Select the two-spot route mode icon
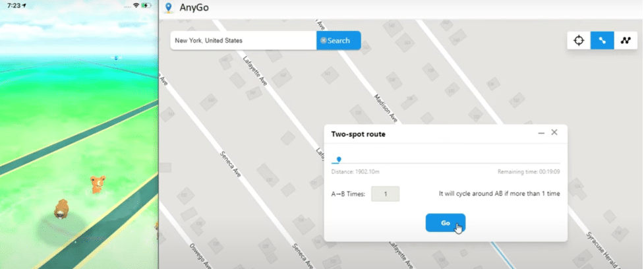The height and width of the screenshot is (269, 644). (602, 40)
